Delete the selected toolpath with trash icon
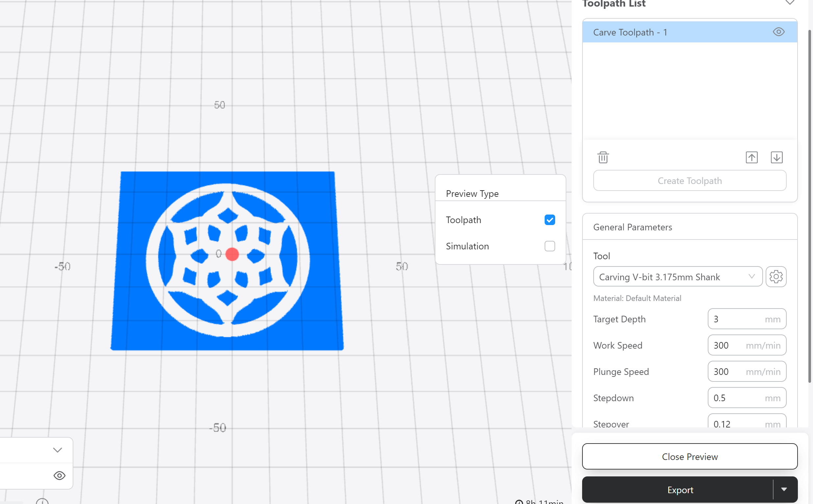This screenshot has width=813, height=504. pyautogui.click(x=603, y=157)
